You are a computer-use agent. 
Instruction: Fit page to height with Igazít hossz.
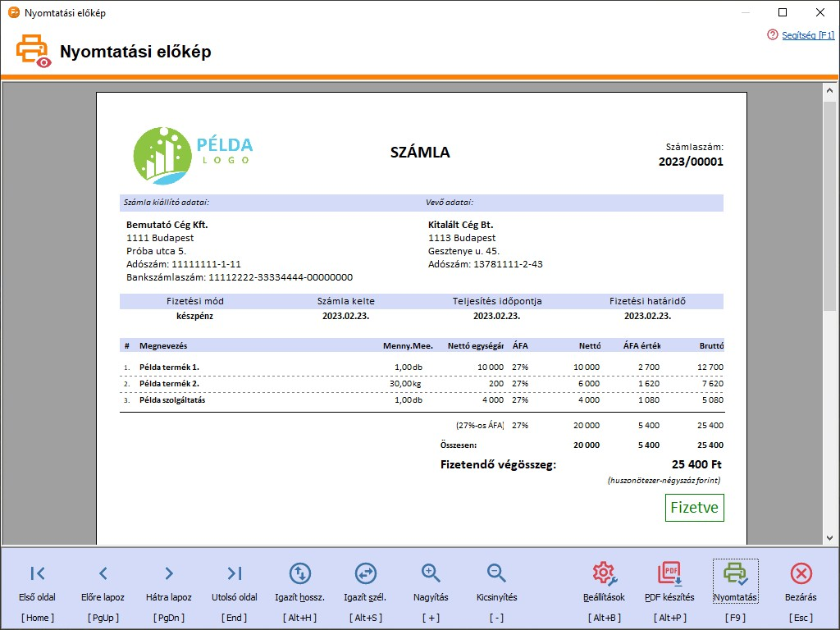coord(299,573)
